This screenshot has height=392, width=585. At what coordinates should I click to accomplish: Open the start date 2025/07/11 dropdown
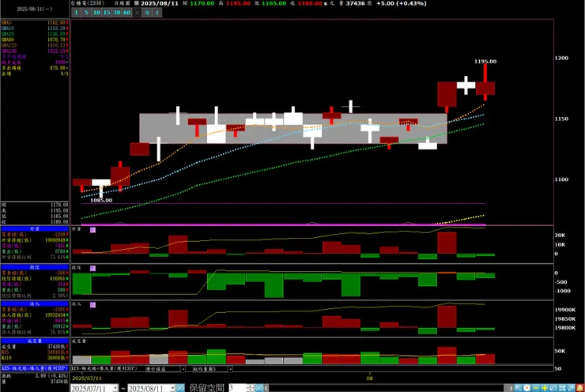(x=115, y=388)
